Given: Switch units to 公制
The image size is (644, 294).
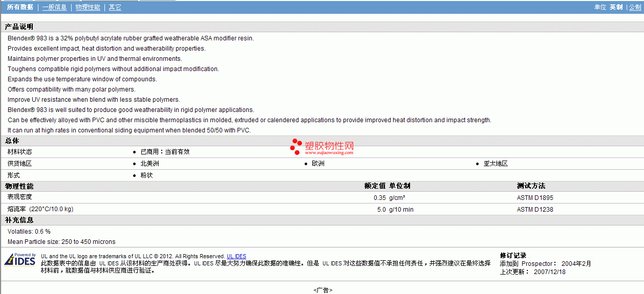Looking at the screenshot, I should coord(635,7).
